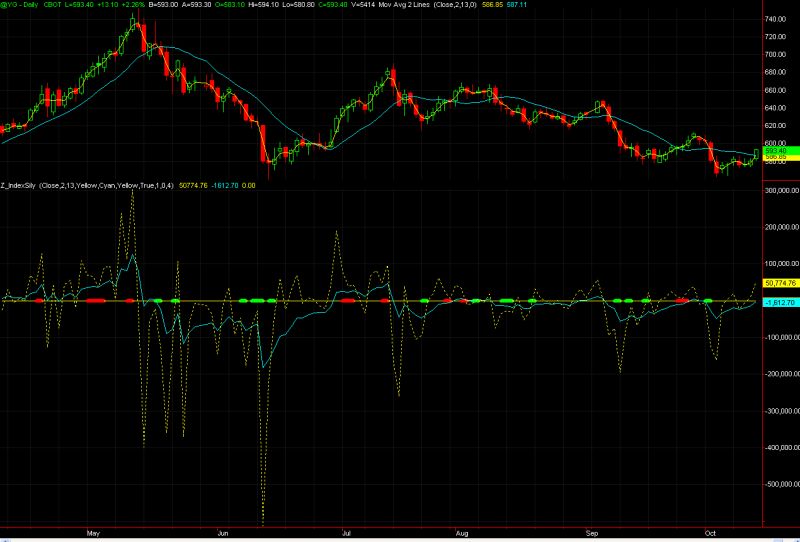
Task: Click the -500,000 indicator axis label
Action: [x=782, y=484]
